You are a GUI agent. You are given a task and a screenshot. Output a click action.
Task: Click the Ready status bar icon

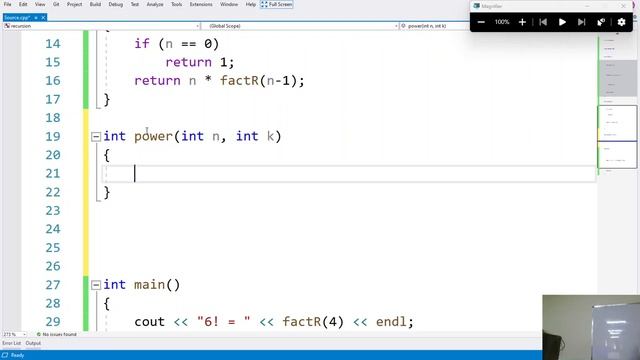5,355
